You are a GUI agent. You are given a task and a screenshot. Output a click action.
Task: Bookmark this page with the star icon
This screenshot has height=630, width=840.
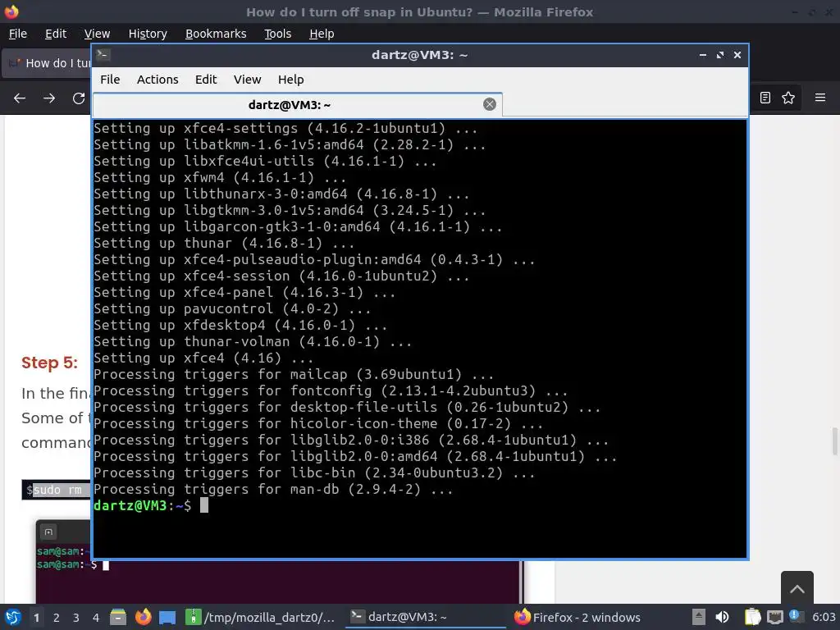coord(788,98)
